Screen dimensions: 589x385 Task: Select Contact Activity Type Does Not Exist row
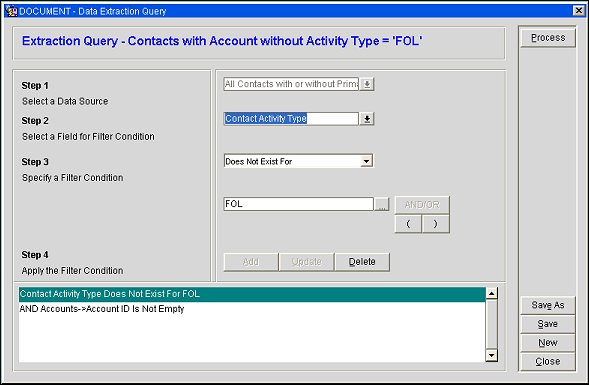pos(252,294)
